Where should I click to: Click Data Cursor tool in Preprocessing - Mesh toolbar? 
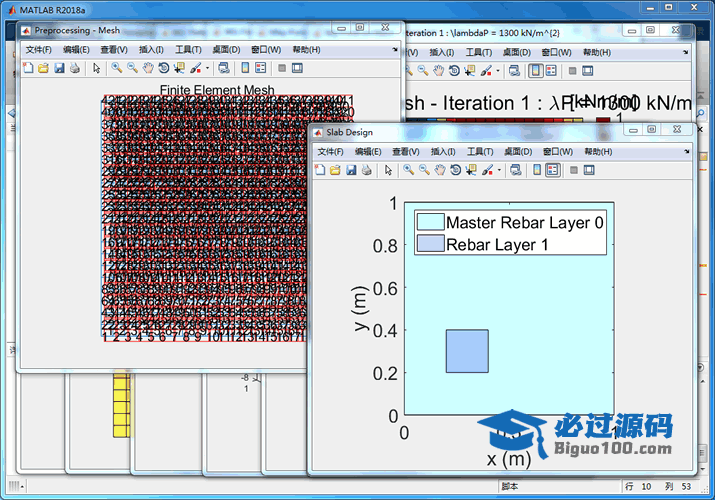(179, 68)
